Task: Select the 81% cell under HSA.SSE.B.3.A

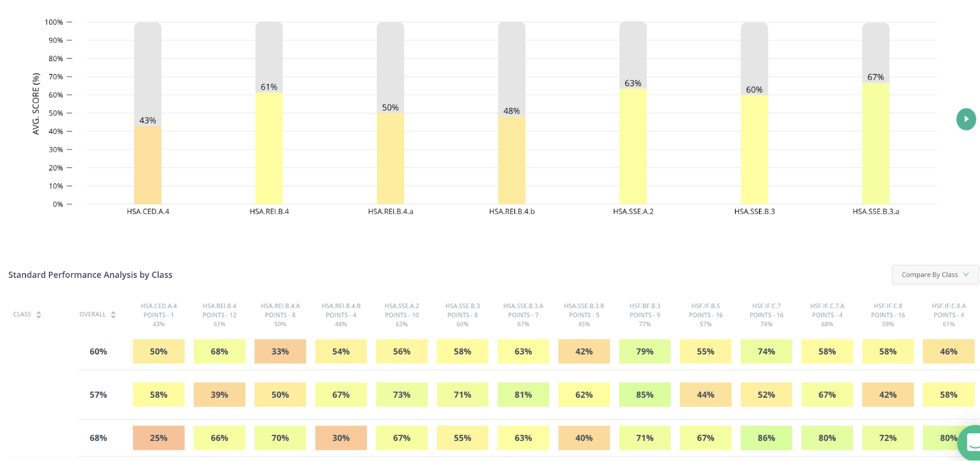Action: click(523, 395)
